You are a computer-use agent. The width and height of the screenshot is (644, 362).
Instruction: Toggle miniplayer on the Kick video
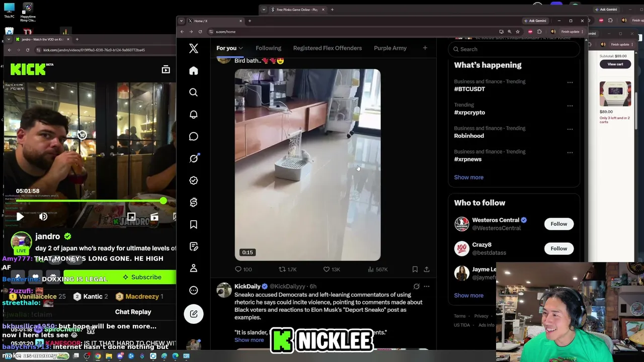click(x=131, y=217)
